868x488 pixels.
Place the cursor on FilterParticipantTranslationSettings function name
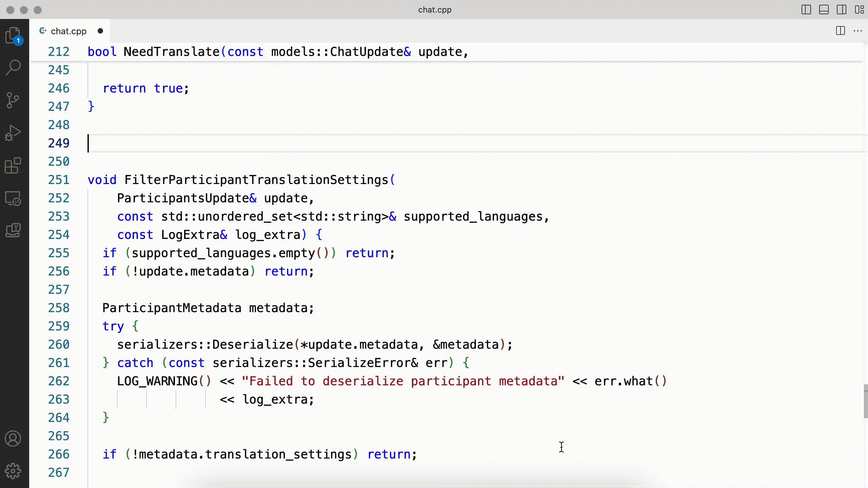click(256, 180)
